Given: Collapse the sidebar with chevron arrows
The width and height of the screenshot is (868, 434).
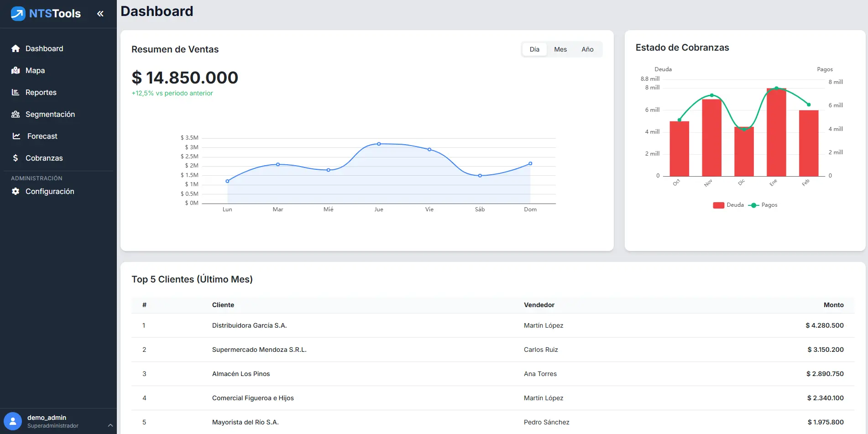Looking at the screenshot, I should point(100,13).
